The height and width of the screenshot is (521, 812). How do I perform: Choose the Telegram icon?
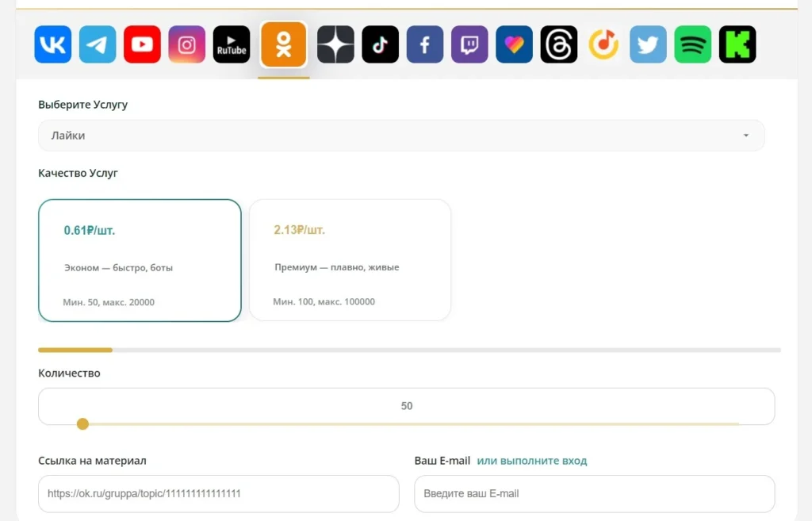coord(98,44)
